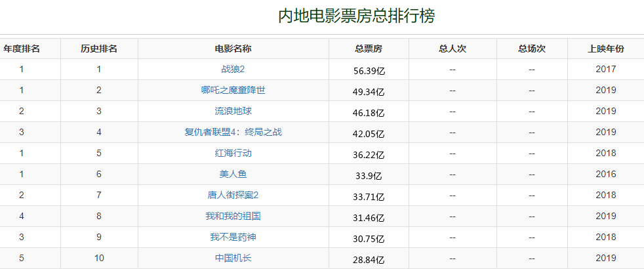Click historical rank 7 cell

click(99, 195)
